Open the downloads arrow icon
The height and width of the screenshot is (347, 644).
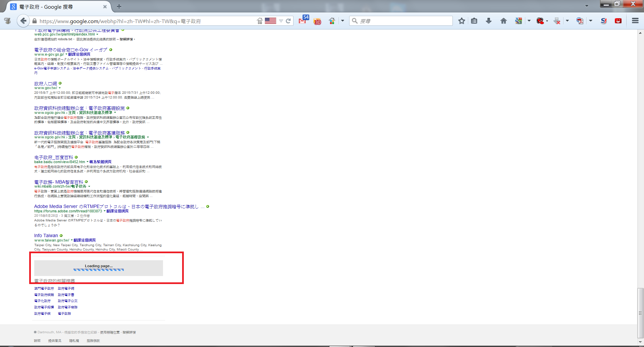point(489,21)
